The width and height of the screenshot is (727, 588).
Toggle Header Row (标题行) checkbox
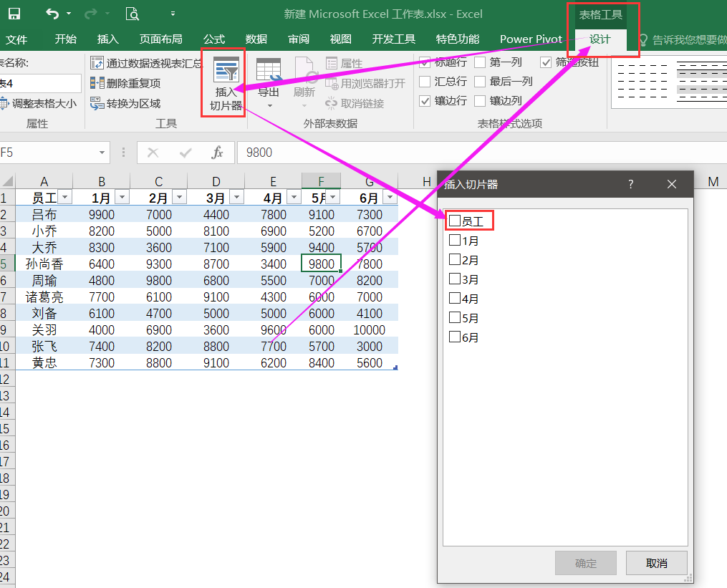pyautogui.click(x=425, y=62)
